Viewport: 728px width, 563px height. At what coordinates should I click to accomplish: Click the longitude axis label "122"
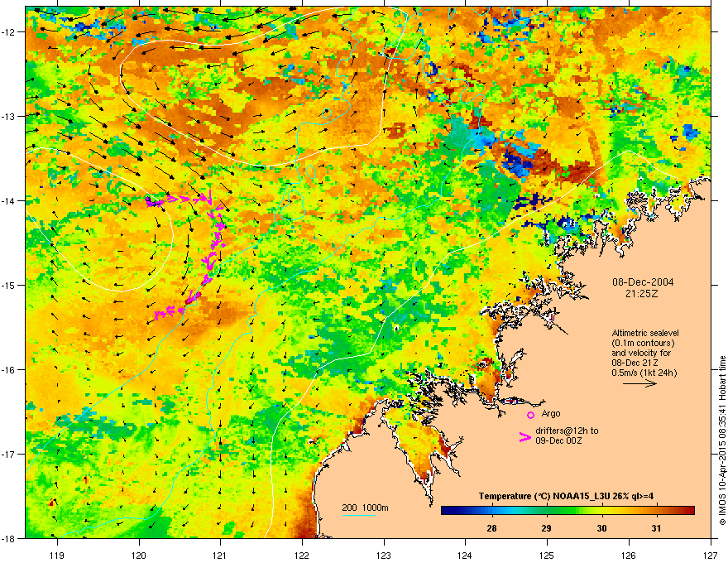(x=302, y=555)
